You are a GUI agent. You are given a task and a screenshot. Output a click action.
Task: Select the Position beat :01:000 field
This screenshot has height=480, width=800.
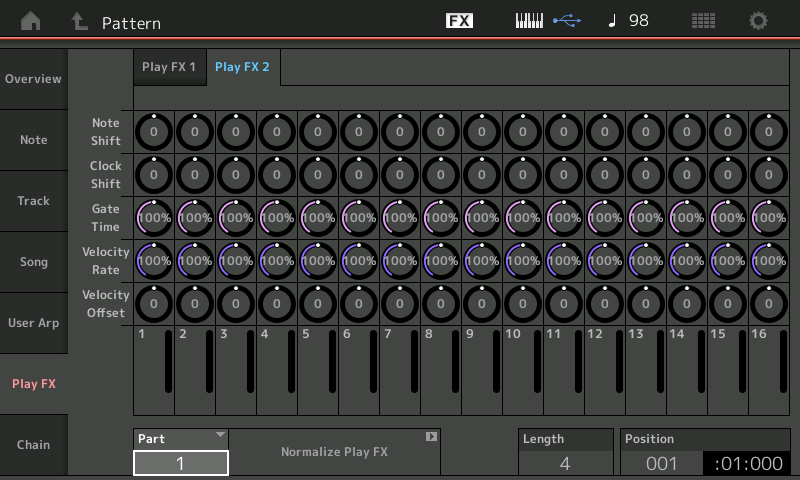coord(746,463)
